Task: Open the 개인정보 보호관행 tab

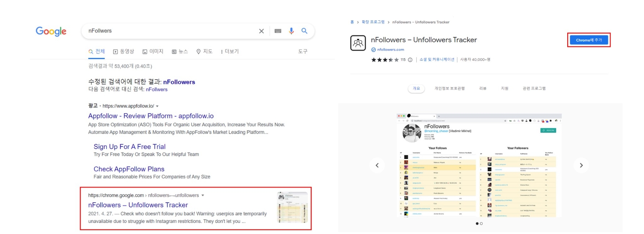Action: tap(449, 88)
